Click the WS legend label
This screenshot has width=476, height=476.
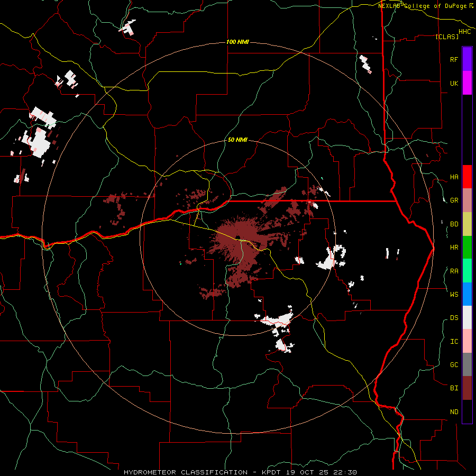tap(454, 294)
